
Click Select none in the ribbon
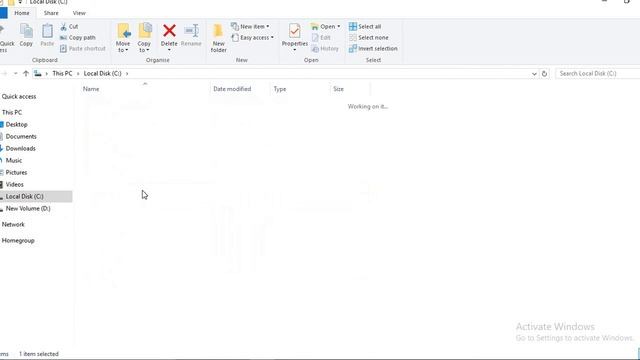(369, 38)
